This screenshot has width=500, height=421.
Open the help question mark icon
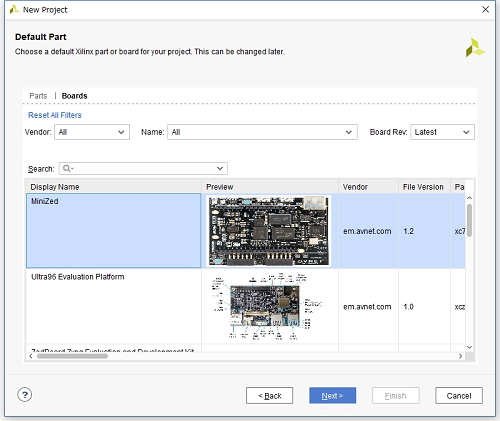[x=25, y=395]
